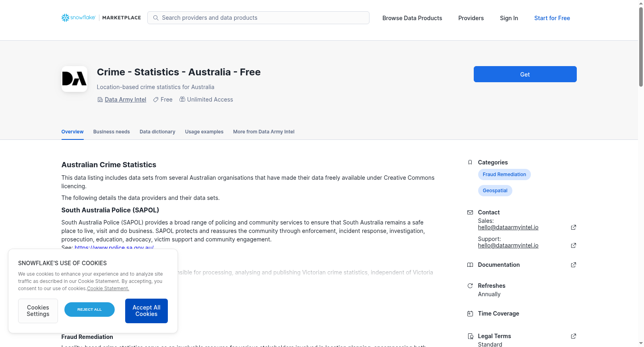
Task: Open Cookies Settings
Action: 38,311
